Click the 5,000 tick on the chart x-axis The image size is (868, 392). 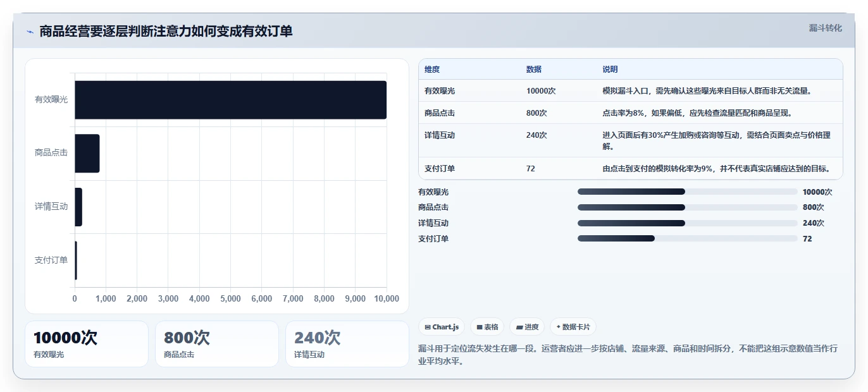click(x=230, y=299)
